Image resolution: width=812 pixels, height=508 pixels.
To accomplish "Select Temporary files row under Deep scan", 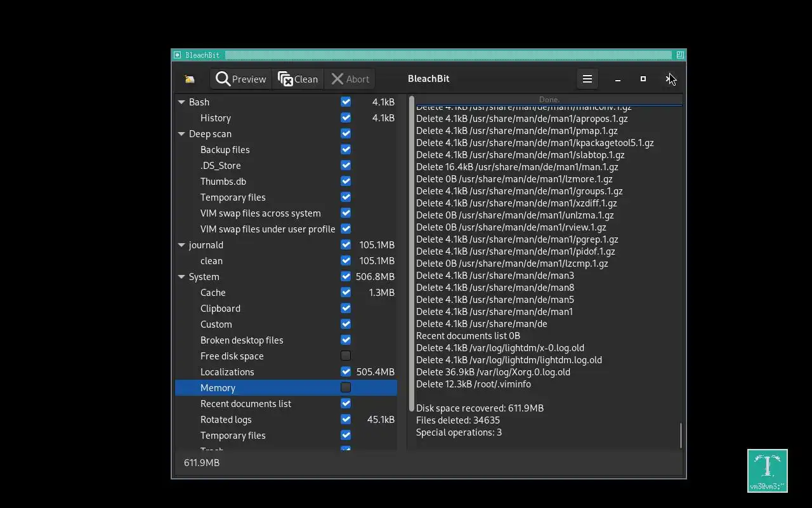I will click(286, 197).
